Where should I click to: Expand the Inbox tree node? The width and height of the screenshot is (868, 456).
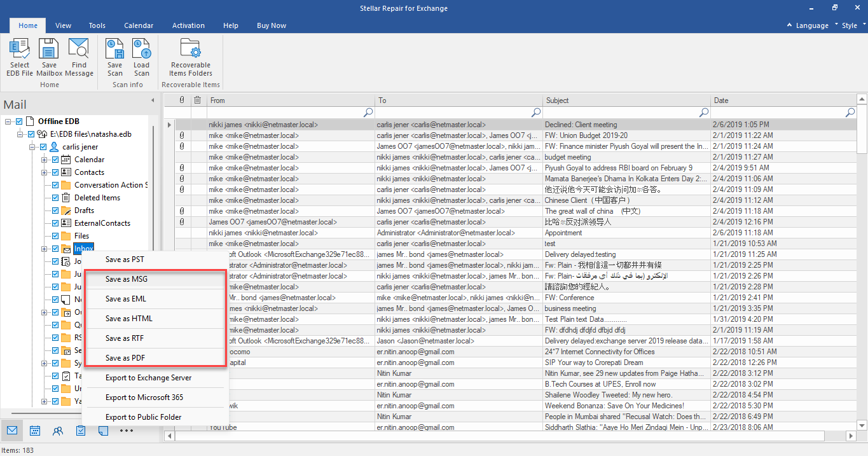pos(45,249)
